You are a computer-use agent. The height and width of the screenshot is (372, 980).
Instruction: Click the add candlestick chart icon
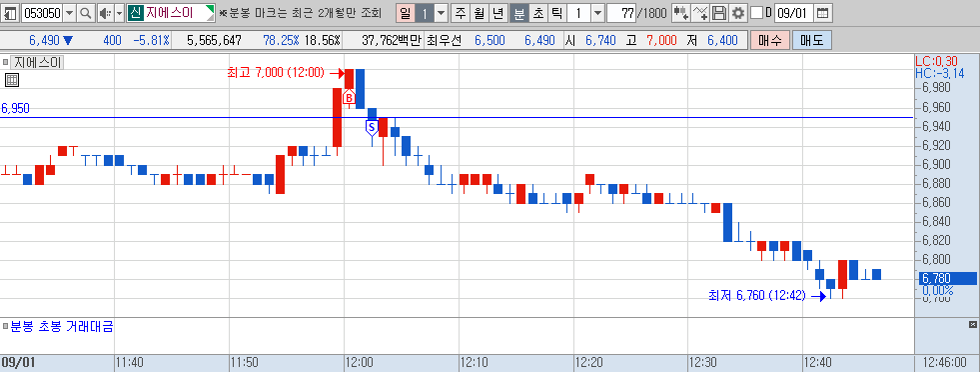(680, 13)
